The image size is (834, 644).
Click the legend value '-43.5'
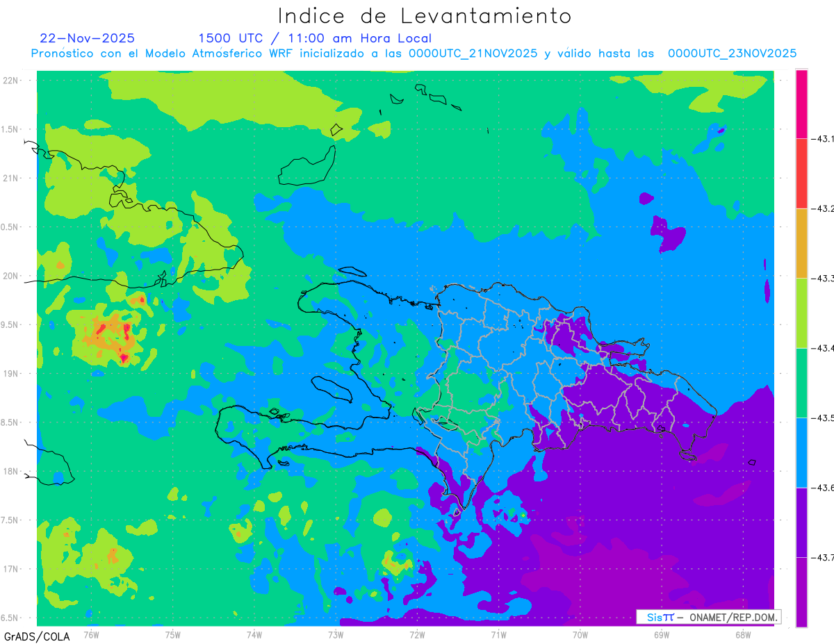822,418
